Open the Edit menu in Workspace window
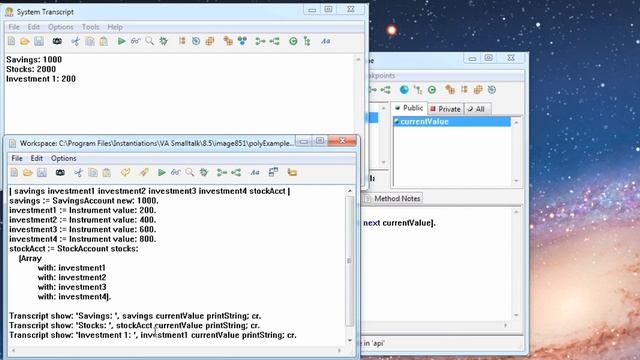 [x=36, y=158]
